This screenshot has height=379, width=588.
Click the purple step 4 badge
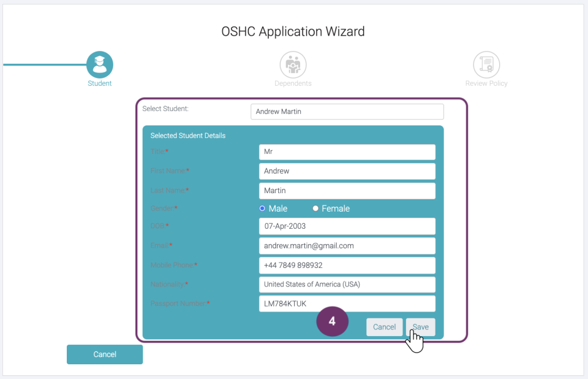(x=332, y=321)
